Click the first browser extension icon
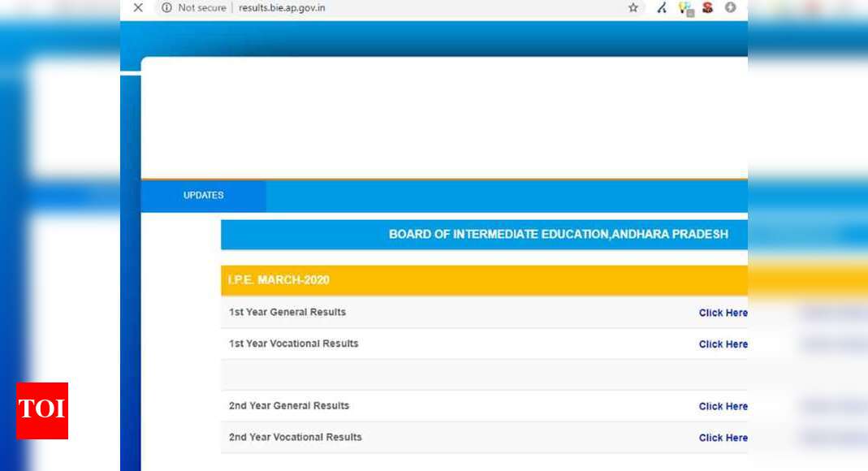Viewport: 868px width, 471px height. (x=661, y=8)
